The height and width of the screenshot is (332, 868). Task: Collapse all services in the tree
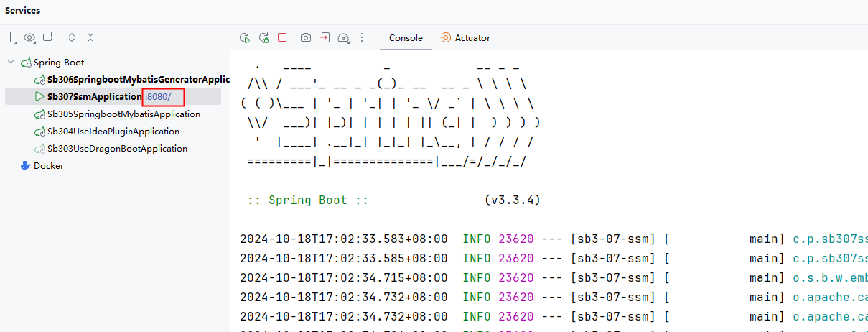tap(90, 37)
